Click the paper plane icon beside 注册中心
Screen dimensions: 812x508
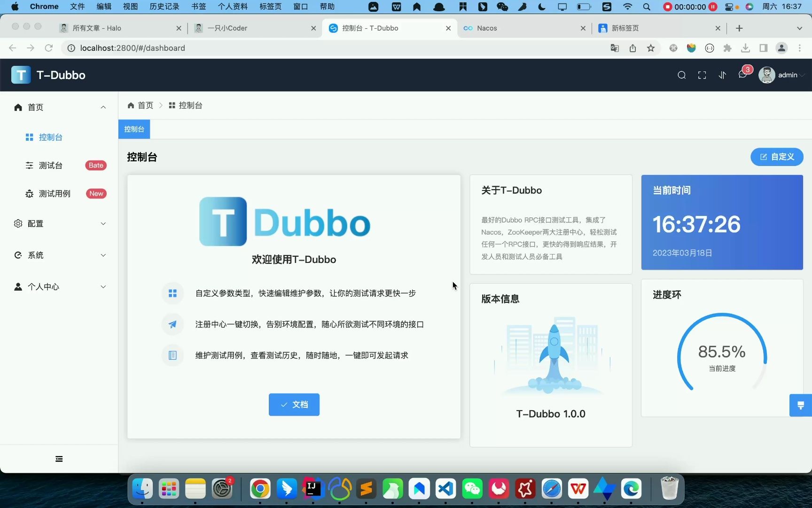pos(172,324)
